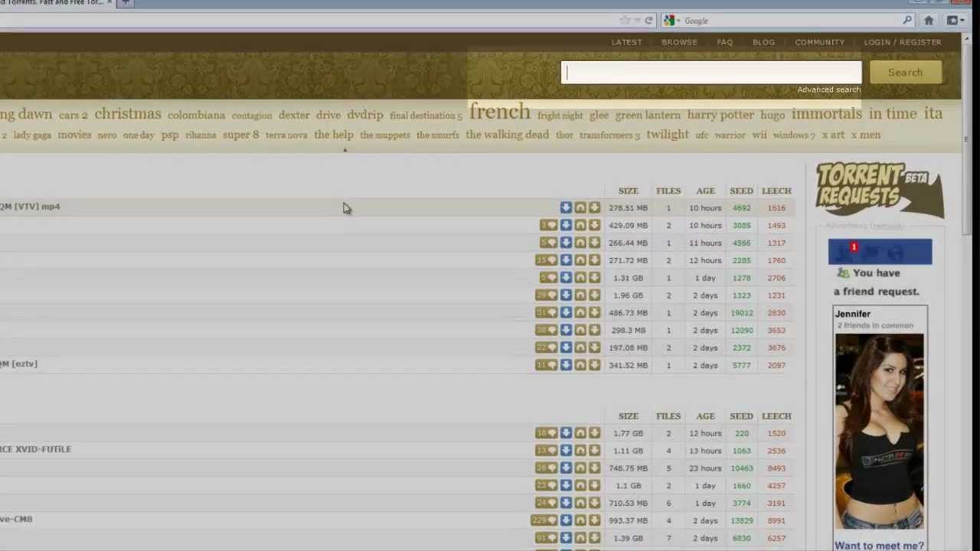980x551 pixels.
Task: Click the Jennifer ad photo
Action: click(880, 431)
